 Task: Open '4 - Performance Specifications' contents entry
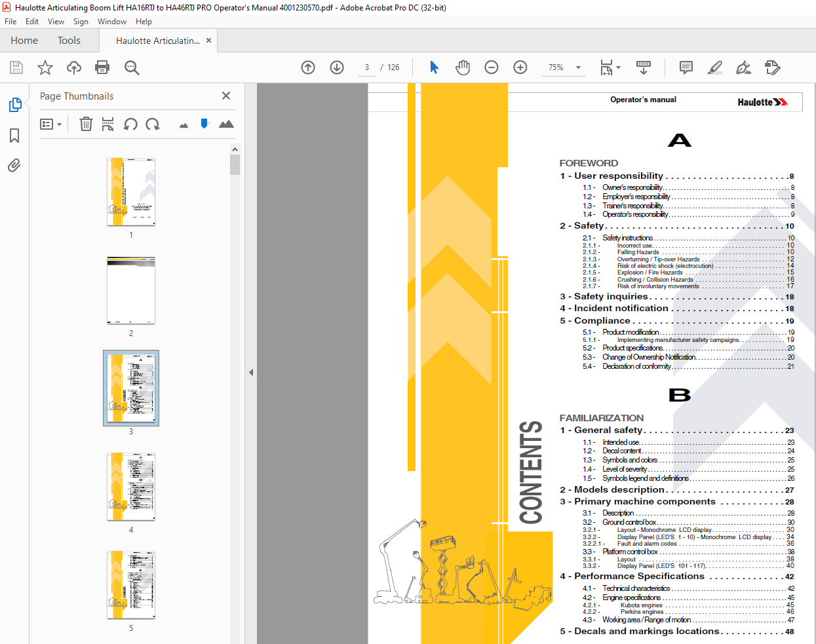677,576
